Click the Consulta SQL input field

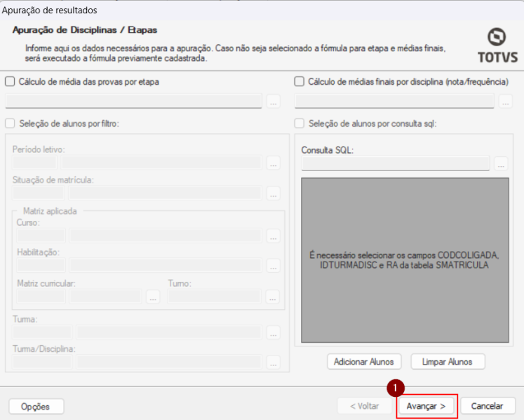[x=396, y=164]
